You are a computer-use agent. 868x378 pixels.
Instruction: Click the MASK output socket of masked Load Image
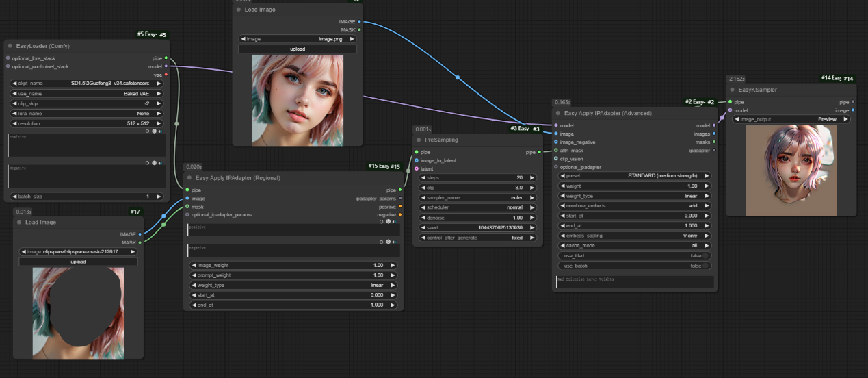point(140,242)
